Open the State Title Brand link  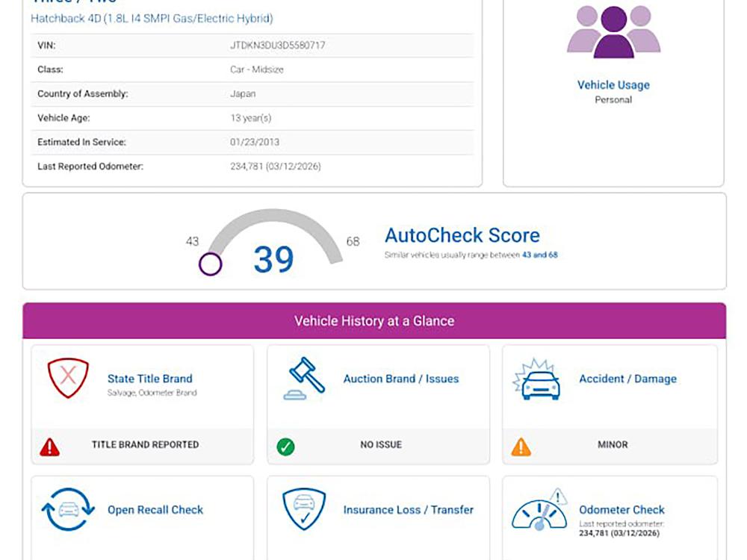coord(149,379)
